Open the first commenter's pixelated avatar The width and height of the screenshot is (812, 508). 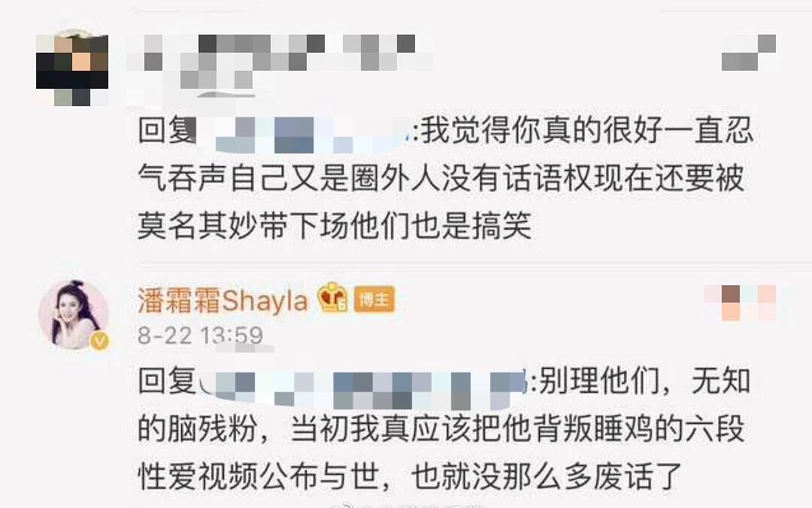[72, 69]
